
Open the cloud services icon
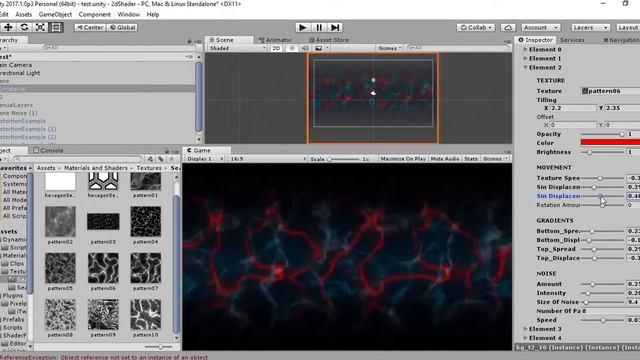[x=508, y=27]
